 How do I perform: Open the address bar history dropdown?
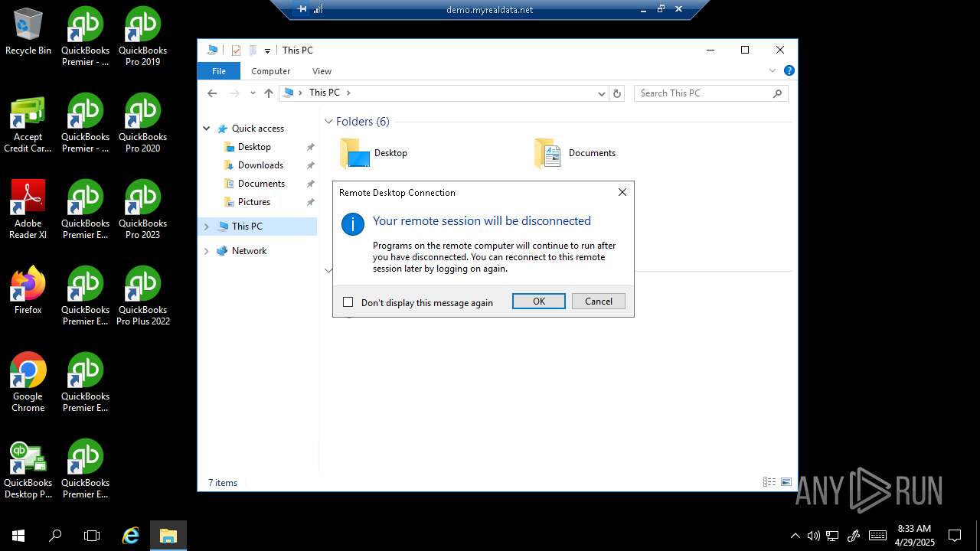coord(602,93)
